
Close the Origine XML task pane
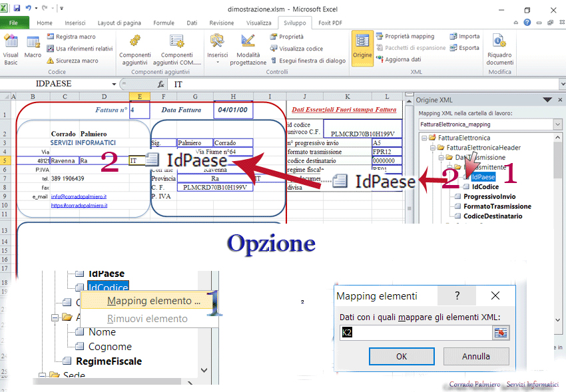(x=560, y=100)
